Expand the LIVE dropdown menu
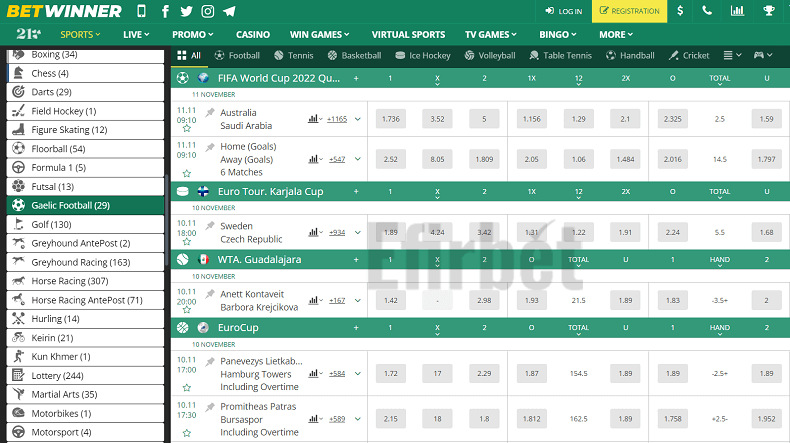The width and height of the screenshot is (790, 443). (x=136, y=34)
